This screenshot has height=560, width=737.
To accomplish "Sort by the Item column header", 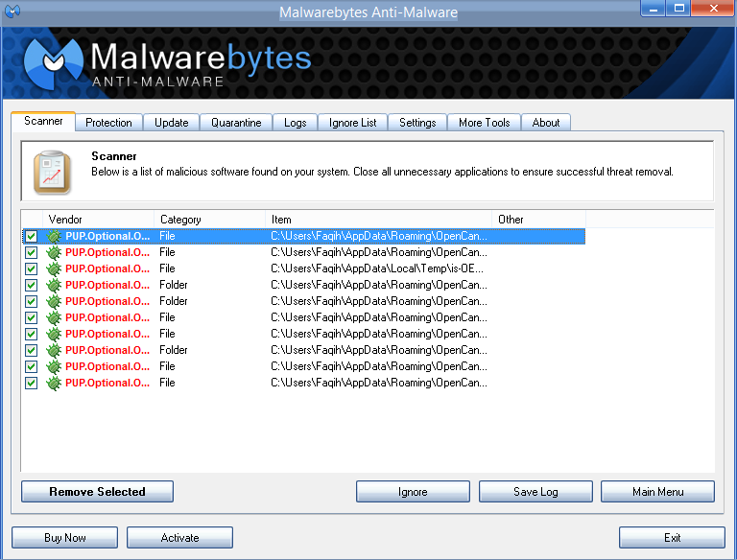I will click(378, 220).
